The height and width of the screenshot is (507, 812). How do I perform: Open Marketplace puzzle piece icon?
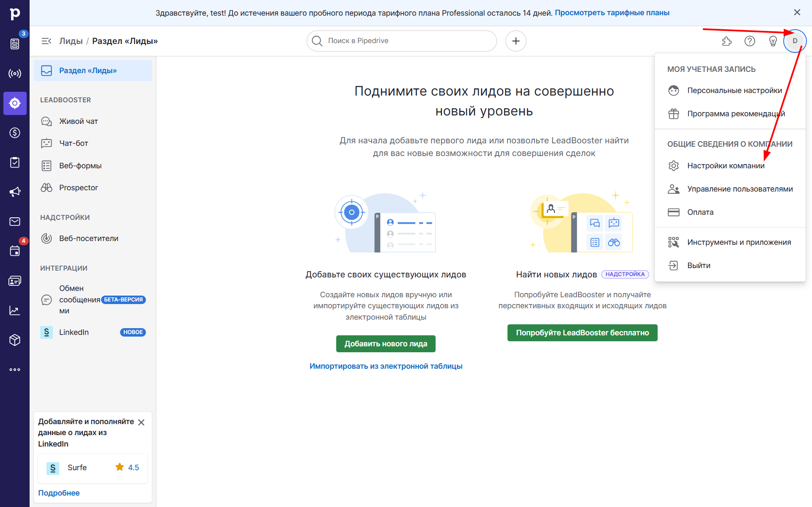point(727,41)
